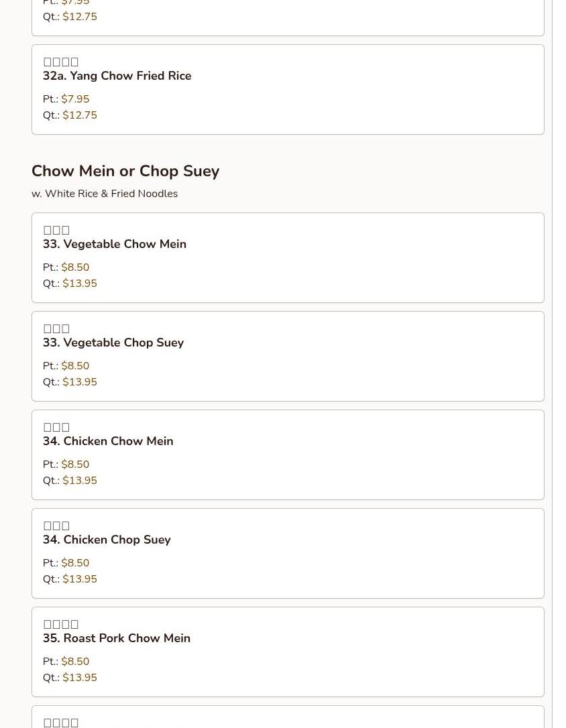Open 34. Chicken Chow Mein
This screenshot has width=566, height=728.
(x=107, y=441)
